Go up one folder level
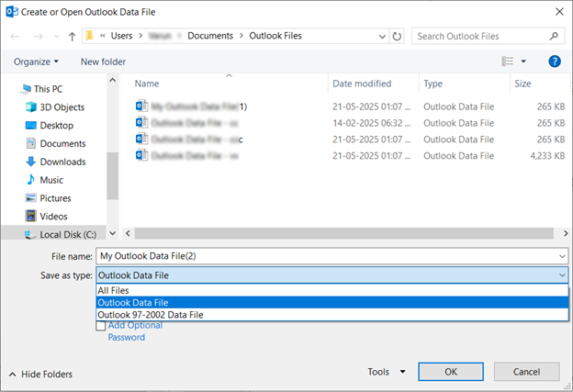 point(72,36)
